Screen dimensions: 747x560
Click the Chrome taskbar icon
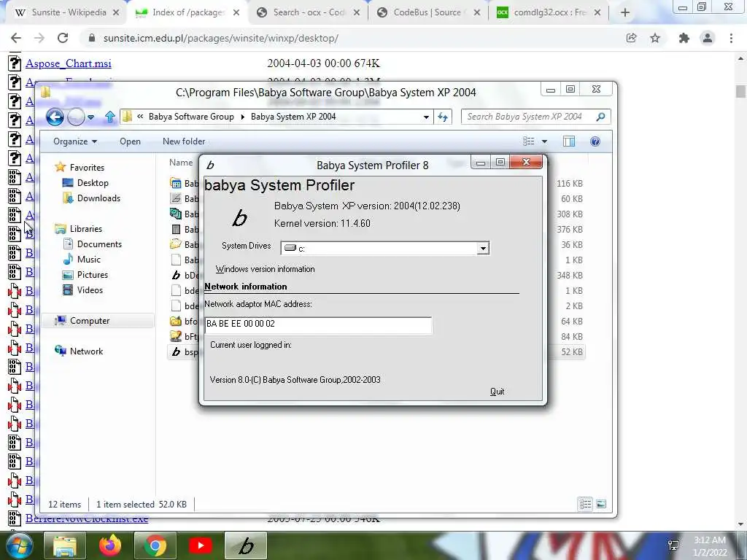[x=155, y=545]
